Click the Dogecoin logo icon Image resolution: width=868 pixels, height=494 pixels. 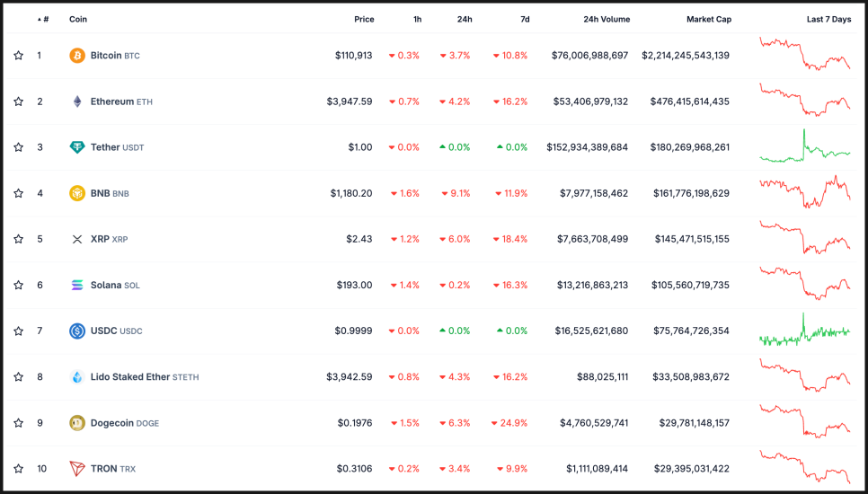[77, 422]
